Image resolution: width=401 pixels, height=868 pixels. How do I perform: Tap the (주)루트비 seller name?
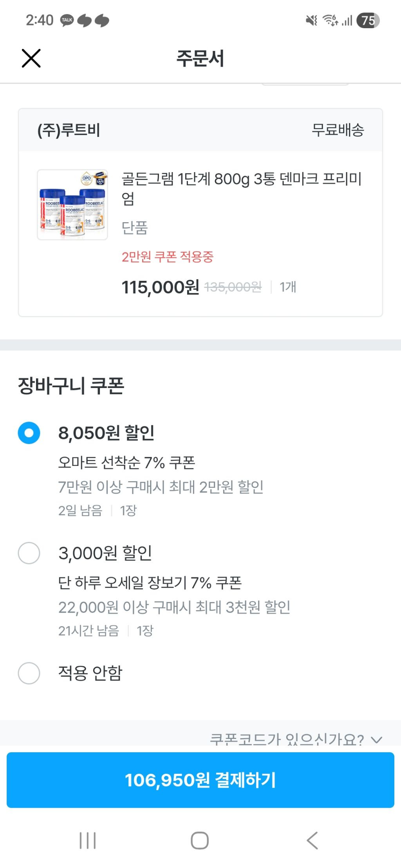click(x=69, y=130)
